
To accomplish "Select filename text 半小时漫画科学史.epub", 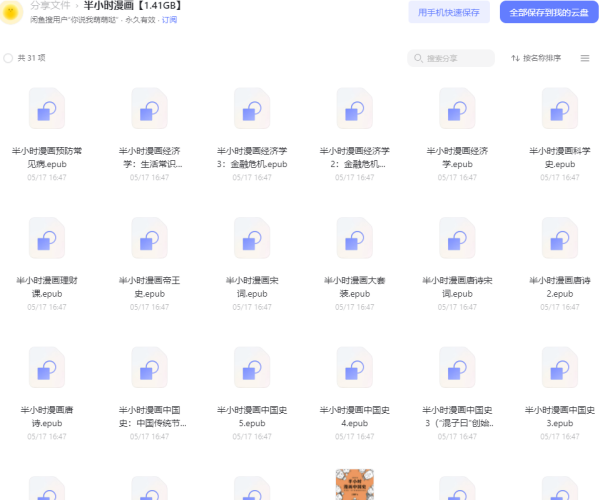I will (559, 157).
